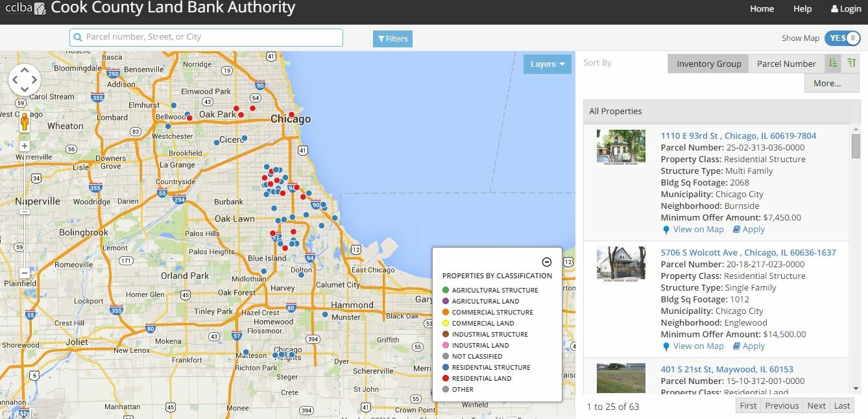
Task: Click the blue marker near Cicero label
Action: pyautogui.click(x=244, y=138)
